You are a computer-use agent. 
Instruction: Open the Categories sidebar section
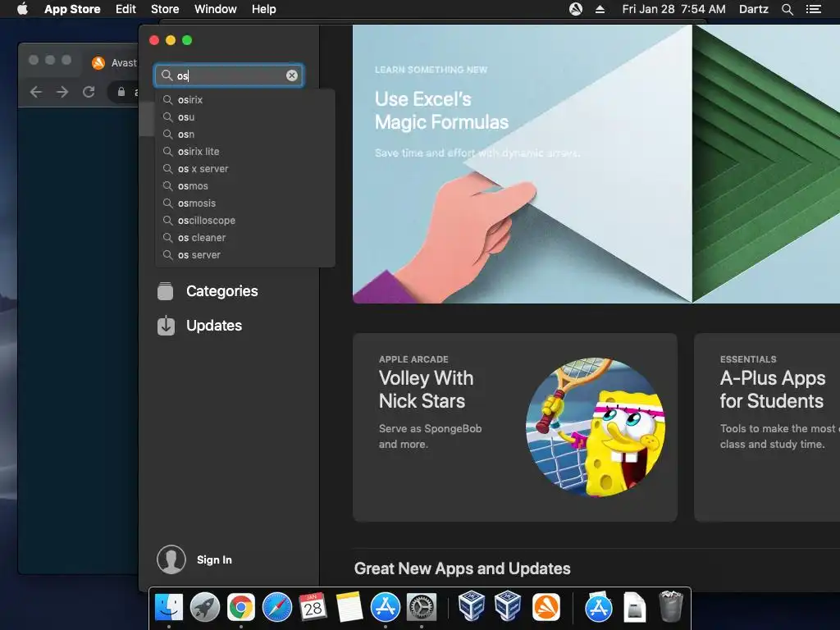pos(208,291)
